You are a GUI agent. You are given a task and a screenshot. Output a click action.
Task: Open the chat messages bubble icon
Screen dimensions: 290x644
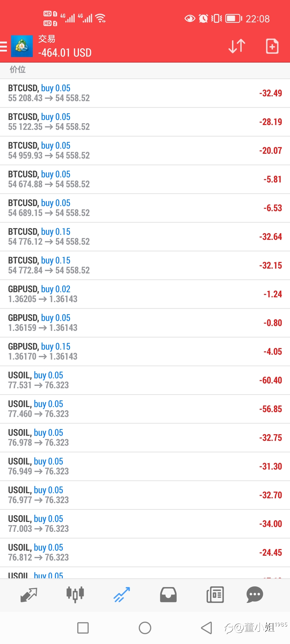[255, 595]
